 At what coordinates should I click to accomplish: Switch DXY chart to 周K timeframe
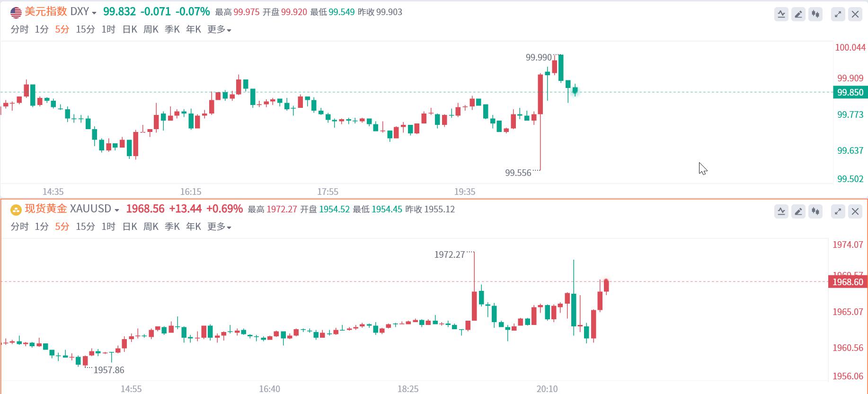(151, 29)
